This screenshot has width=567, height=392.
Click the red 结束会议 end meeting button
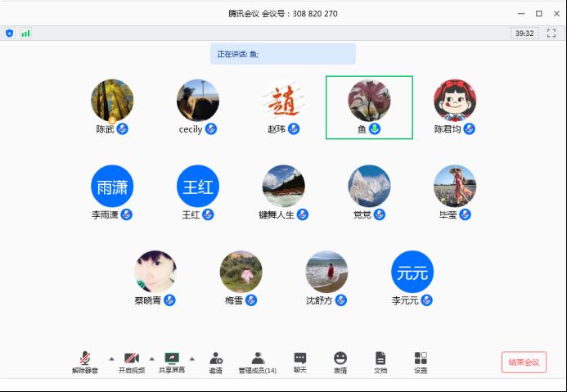tap(524, 363)
